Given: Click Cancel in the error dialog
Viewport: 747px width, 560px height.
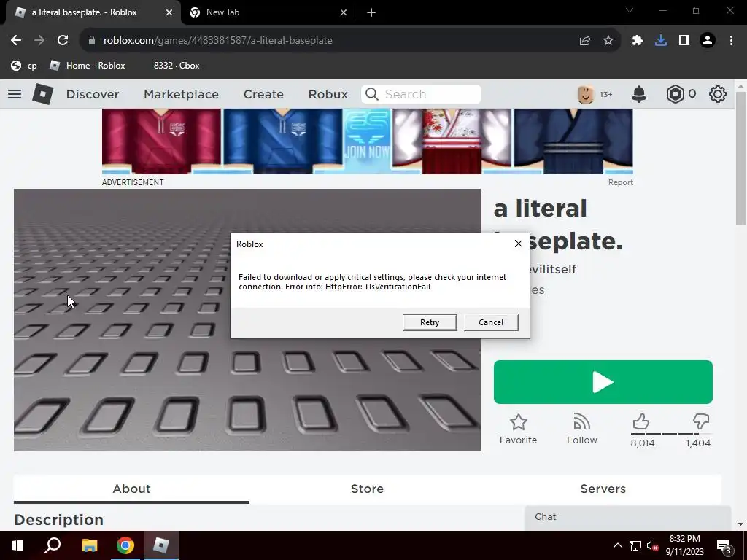Looking at the screenshot, I should [x=491, y=322].
